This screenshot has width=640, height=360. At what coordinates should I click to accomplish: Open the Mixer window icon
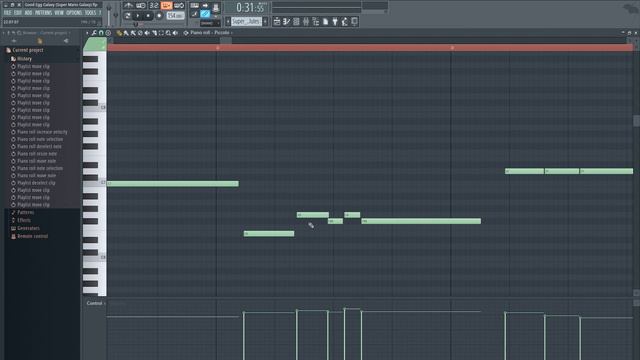coord(306,21)
